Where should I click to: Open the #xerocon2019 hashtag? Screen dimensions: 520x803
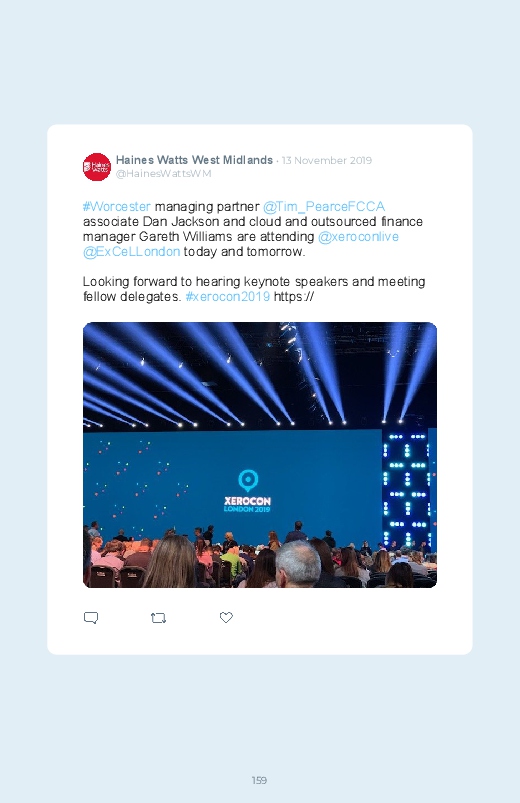pyautogui.click(x=227, y=297)
